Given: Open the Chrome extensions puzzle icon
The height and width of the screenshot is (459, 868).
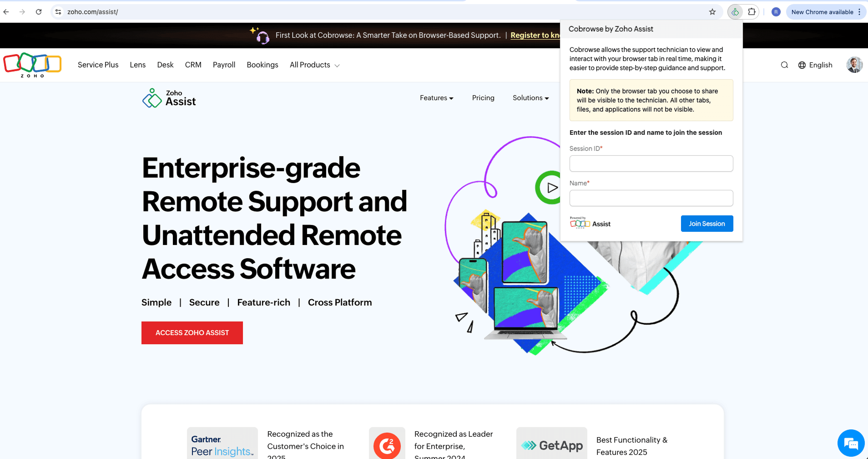Looking at the screenshot, I should pos(752,12).
